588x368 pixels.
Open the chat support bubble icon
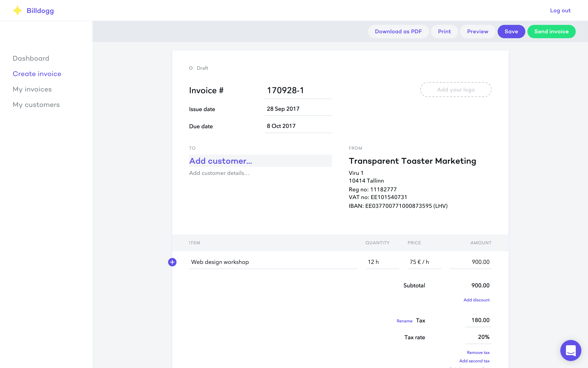[x=570, y=350]
